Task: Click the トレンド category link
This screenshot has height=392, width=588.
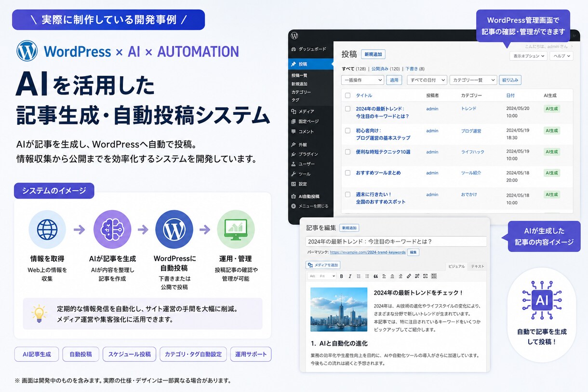Action: tap(468, 109)
